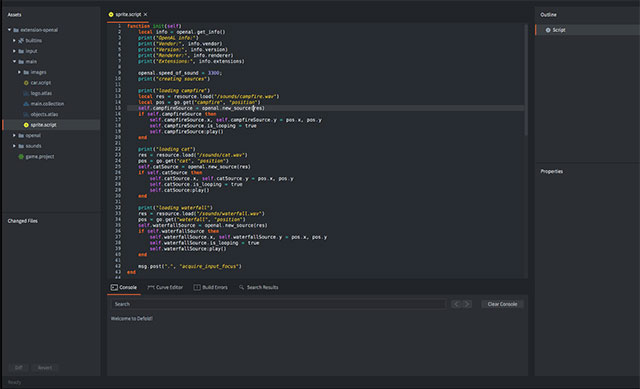The image size is (640, 389).
Task: Click the code editor vertical scrollbar
Action: pos(526,80)
